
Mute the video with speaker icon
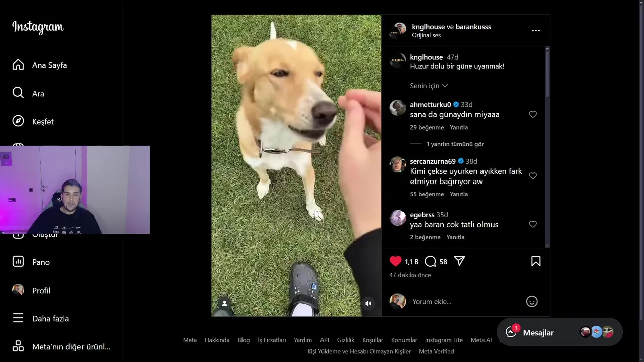click(x=368, y=303)
